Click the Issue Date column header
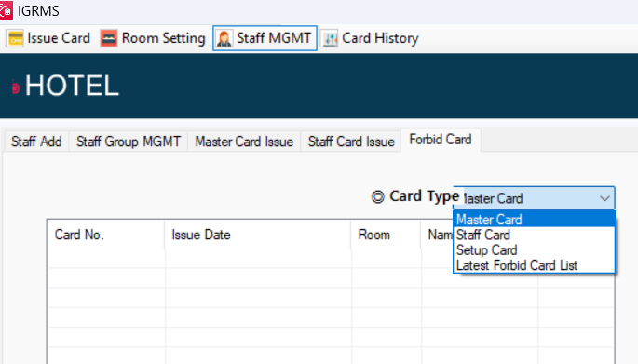Screen dimensions: 638x364 pos(258,235)
